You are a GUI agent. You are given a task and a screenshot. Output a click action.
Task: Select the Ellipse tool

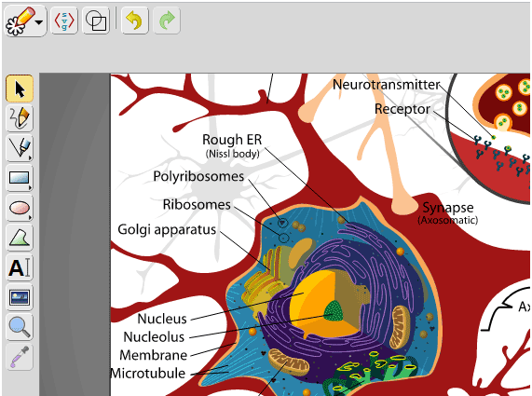click(20, 208)
